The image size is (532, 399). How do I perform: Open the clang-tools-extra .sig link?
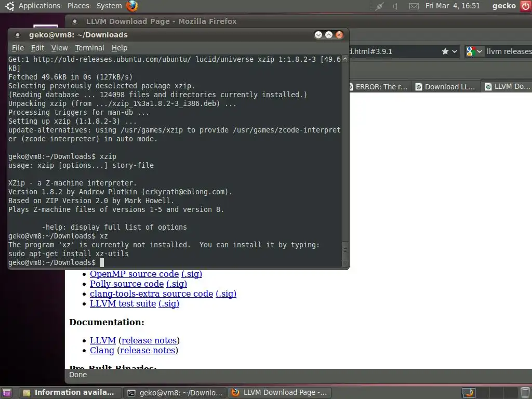pos(226,294)
